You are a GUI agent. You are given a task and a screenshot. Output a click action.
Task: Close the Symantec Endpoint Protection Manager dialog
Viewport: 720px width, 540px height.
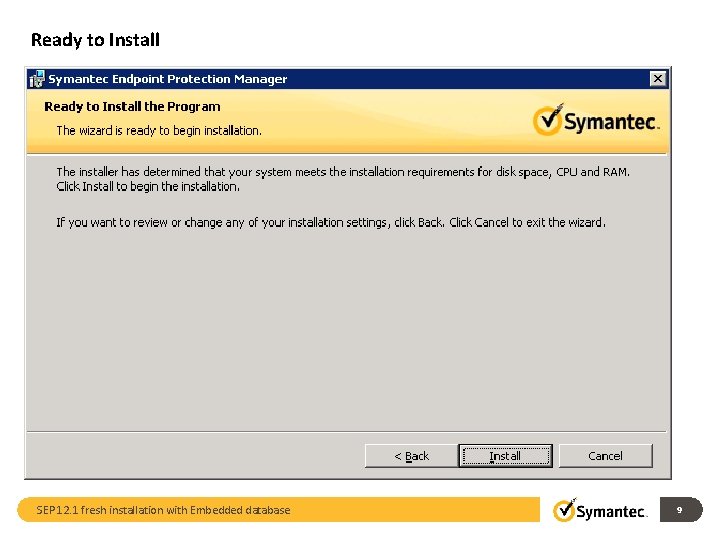[658, 79]
